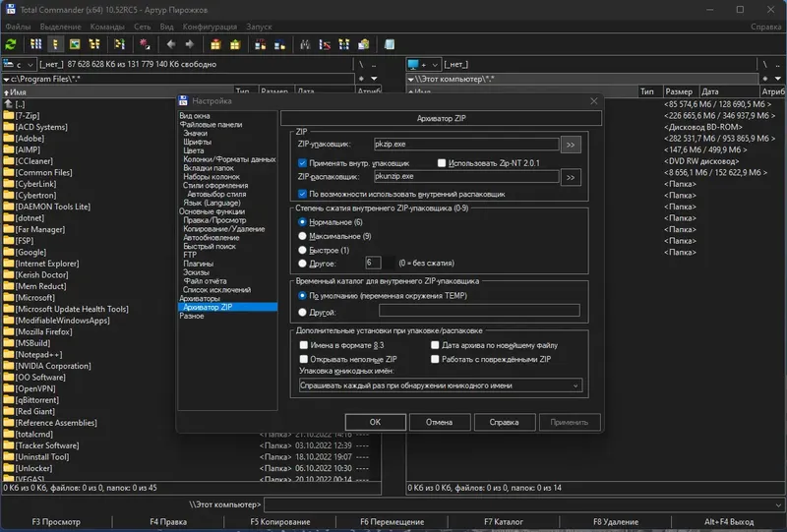
Task: Check the Открывать неполные ZIP option
Action: tap(303, 359)
